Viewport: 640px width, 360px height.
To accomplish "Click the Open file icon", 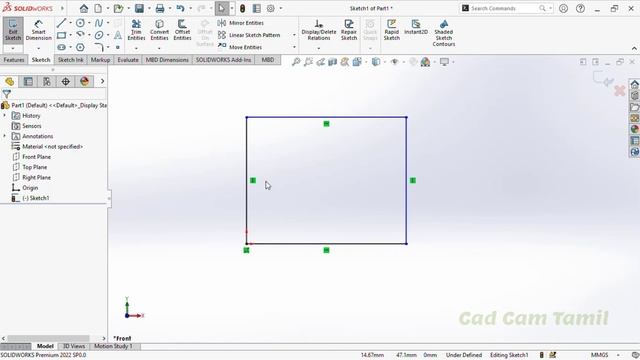I will (x=118, y=8).
